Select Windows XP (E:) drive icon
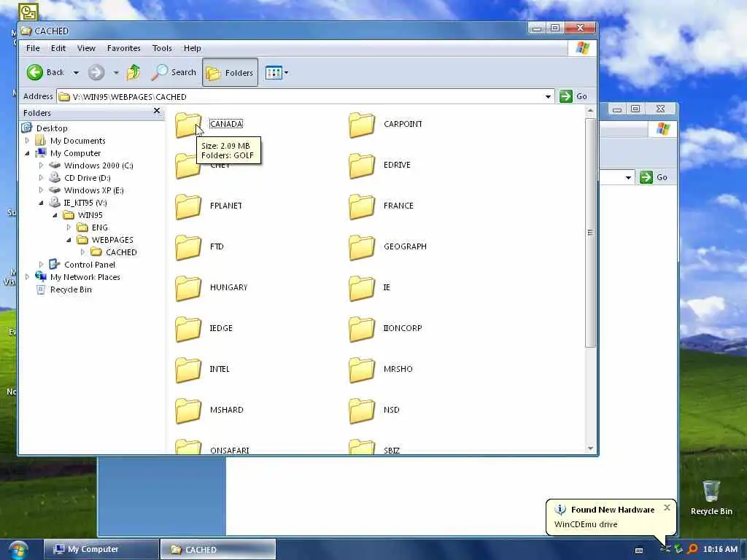Screen dimensions: 747x560 click(55, 190)
